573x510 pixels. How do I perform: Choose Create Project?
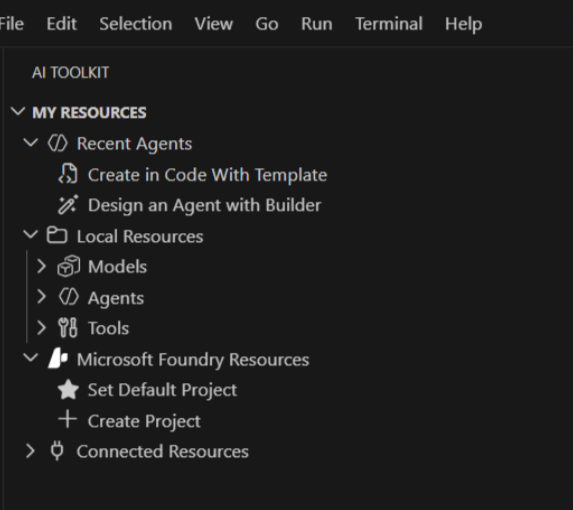(144, 421)
